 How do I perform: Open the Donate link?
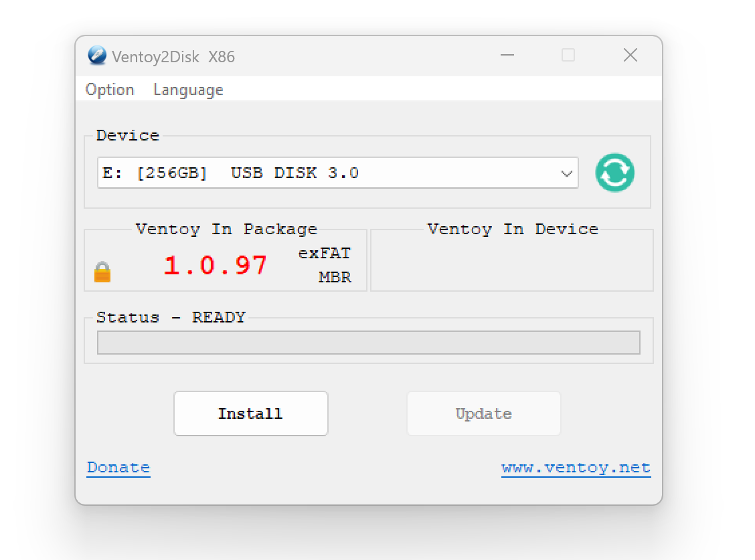(x=118, y=467)
